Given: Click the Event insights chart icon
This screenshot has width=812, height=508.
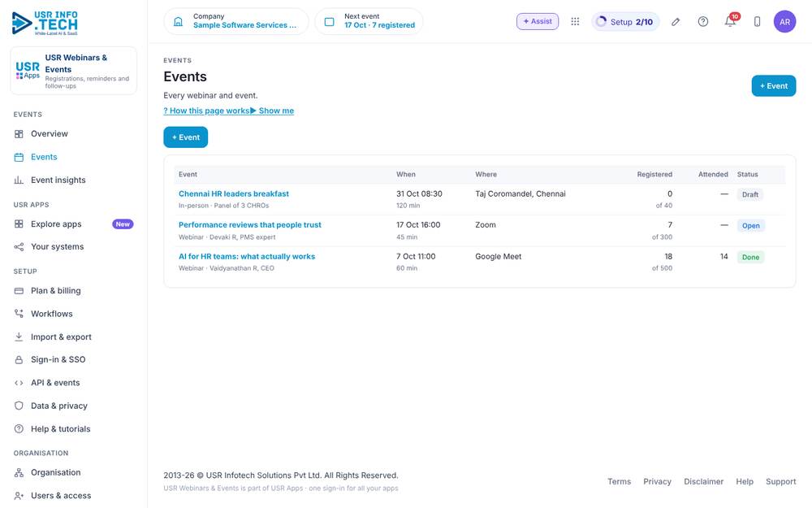Looking at the screenshot, I should tap(19, 180).
